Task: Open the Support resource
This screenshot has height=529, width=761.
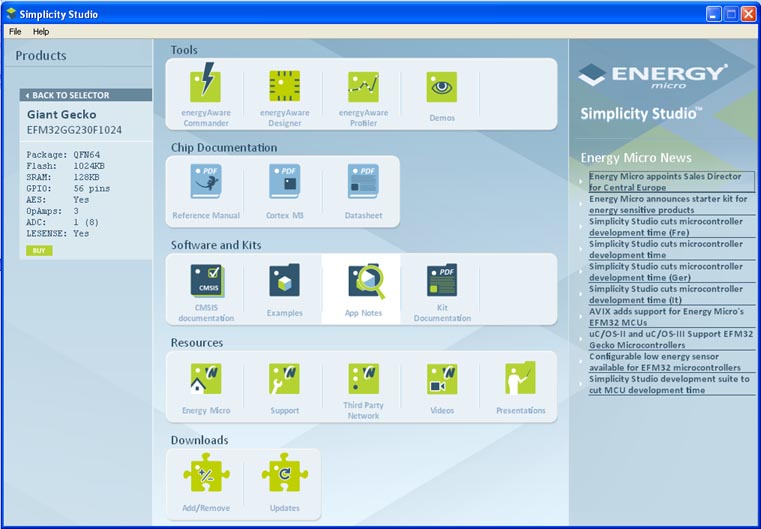Action: tap(284, 387)
